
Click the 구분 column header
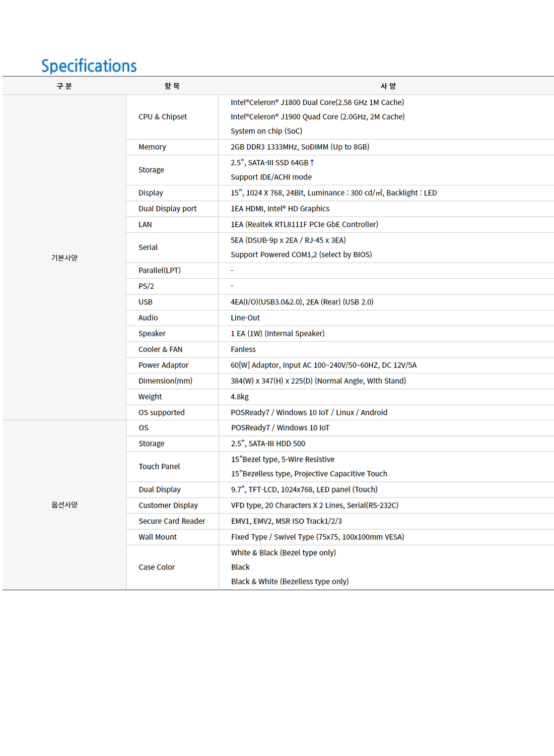[x=64, y=86]
